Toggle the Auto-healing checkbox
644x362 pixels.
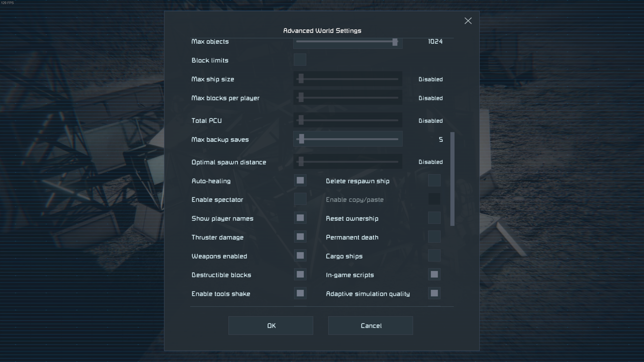click(x=300, y=180)
